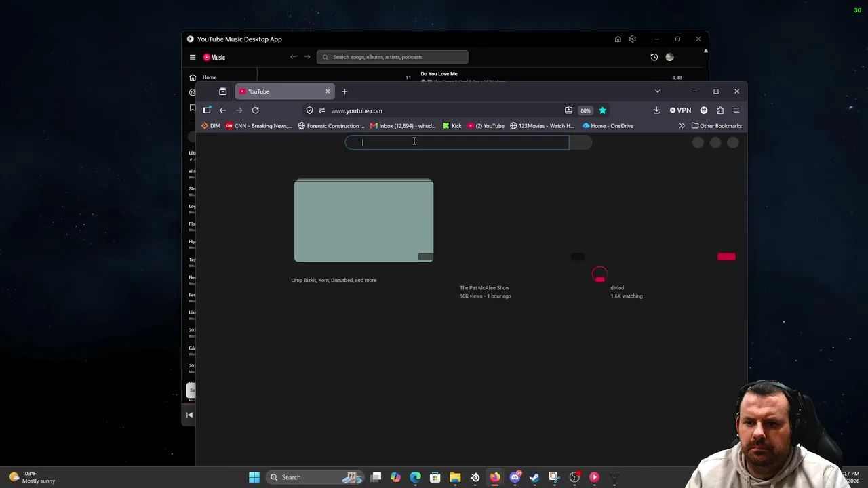868x488 pixels.
Task: Open a new tab in Firefox
Action: [x=344, y=91]
